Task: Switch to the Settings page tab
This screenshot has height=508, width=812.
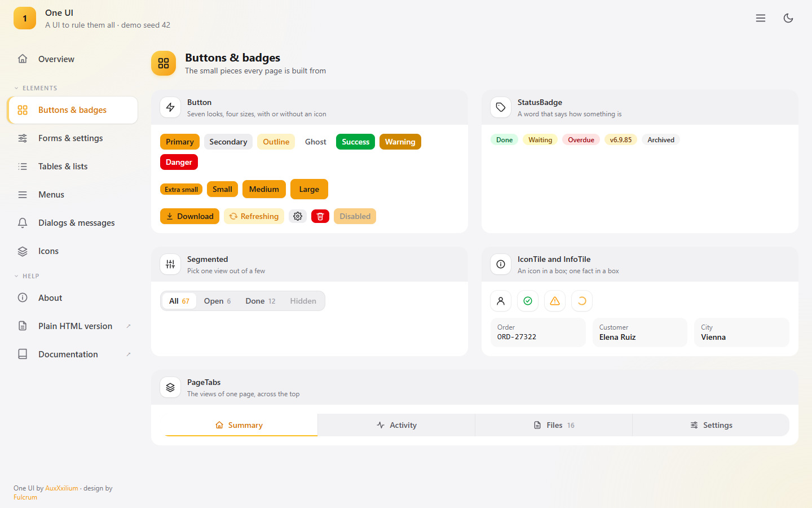Action: 711,425
